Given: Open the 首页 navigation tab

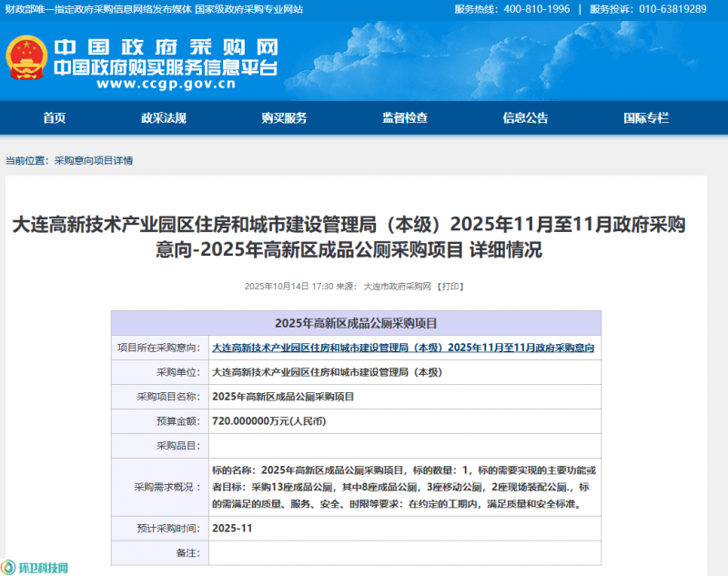Looking at the screenshot, I should click(55, 118).
